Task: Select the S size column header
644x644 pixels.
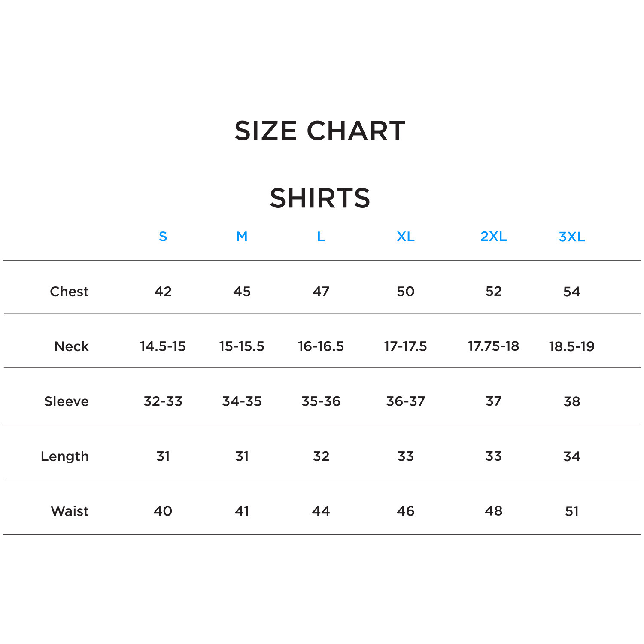Action: pyautogui.click(x=163, y=237)
